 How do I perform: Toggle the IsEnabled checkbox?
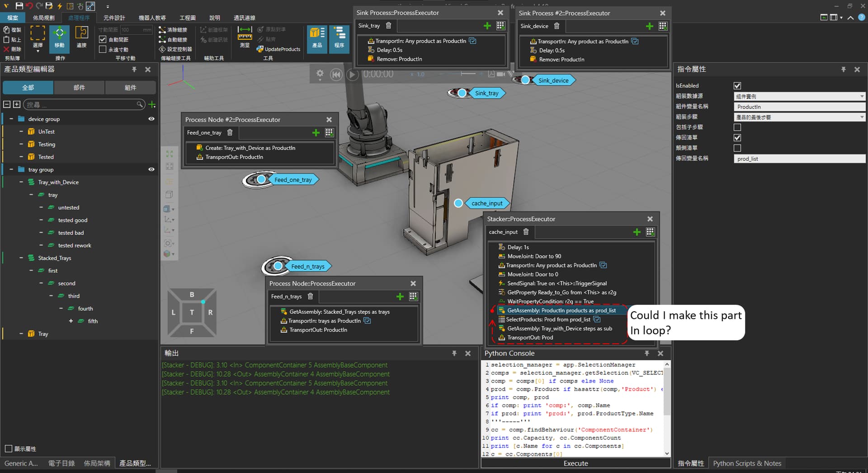point(737,86)
